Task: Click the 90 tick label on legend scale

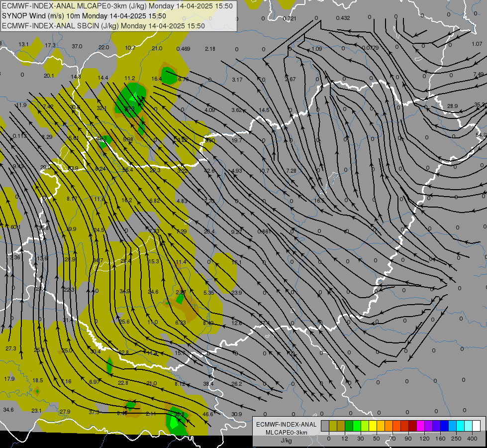Action: pyautogui.click(x=408, y=439)
